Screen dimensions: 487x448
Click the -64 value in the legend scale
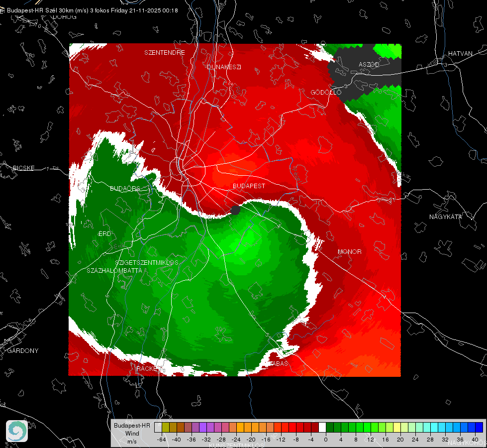[161, 440]
